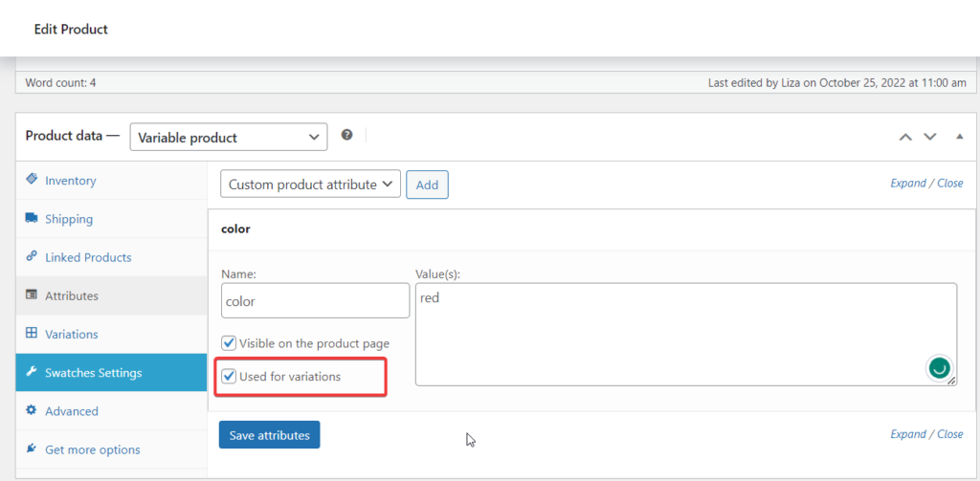
Task: Click the green Grammarly icon in Values box
Action: (939, 367)
